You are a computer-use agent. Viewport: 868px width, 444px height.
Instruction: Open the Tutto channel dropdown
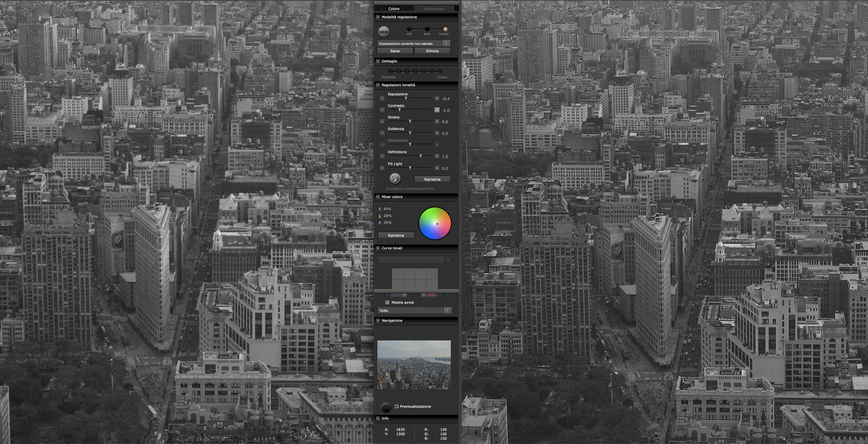tap(414, 310)
